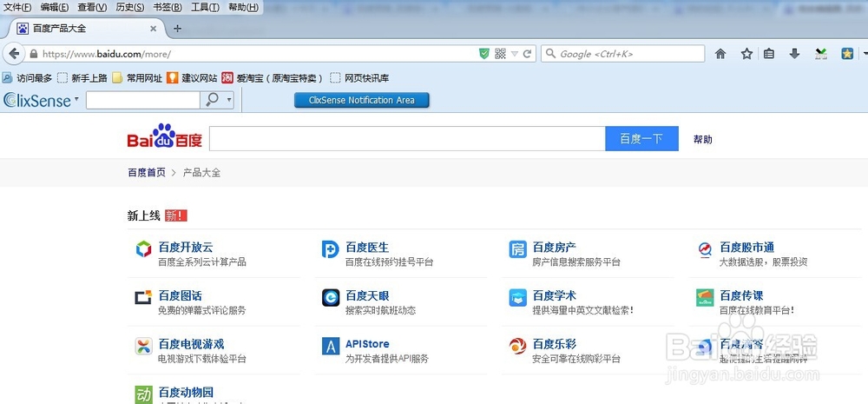
Task: Expand the address bar history dropdown arrow
Action: (514, 54)
